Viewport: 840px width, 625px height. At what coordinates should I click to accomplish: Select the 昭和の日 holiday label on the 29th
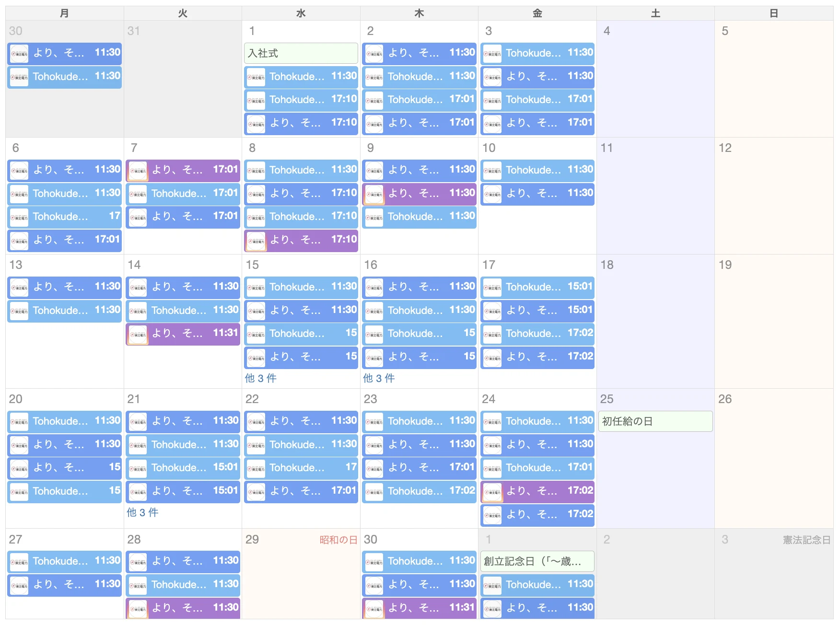tap(338, 540)
